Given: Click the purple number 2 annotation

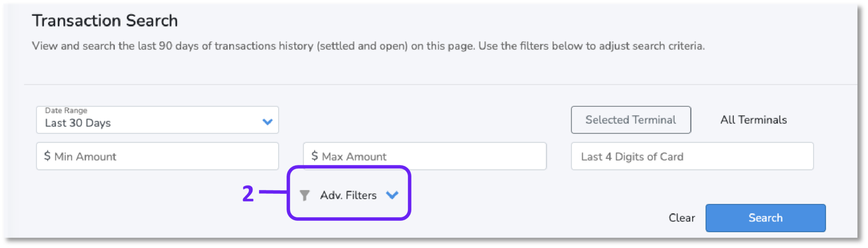Looking at the screenshot, I should click(x=248, y=194).
